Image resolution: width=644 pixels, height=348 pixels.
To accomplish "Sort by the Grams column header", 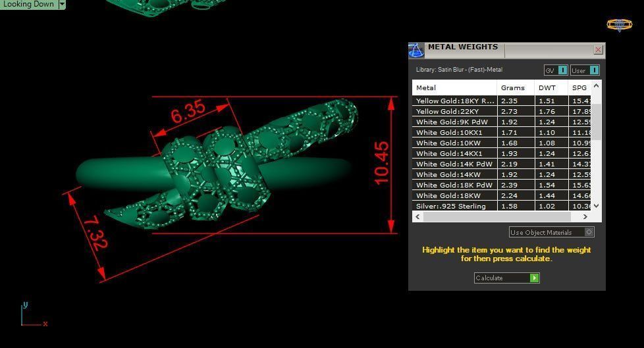I will click(x=516, y=87).
